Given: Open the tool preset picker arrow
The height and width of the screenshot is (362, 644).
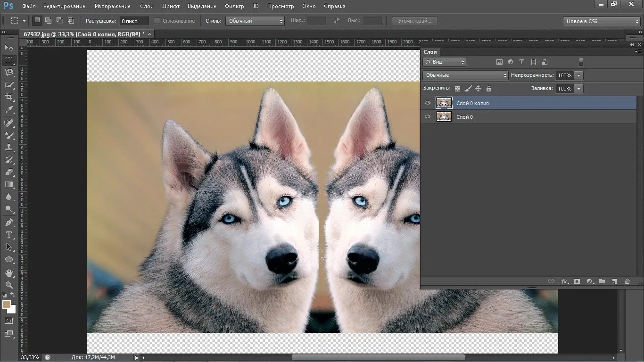Looking at the screenshot, I should point(24,21).
